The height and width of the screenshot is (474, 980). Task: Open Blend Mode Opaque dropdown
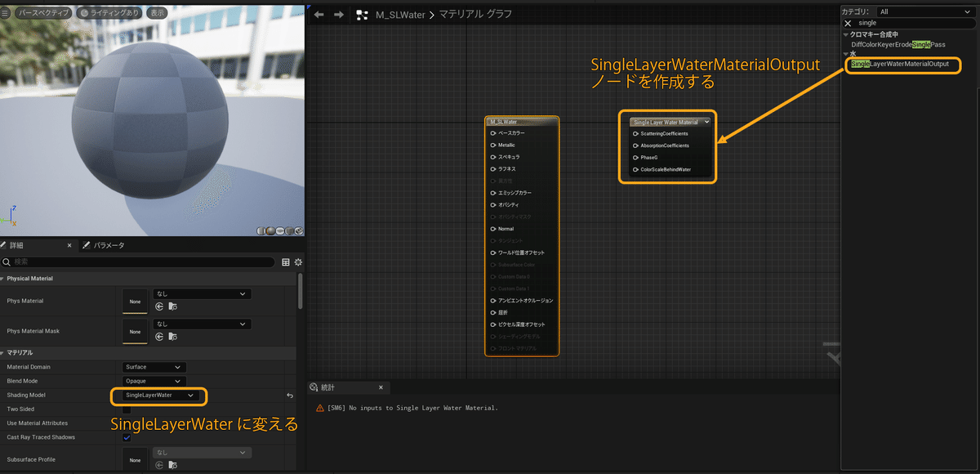[x=154, y=381]
